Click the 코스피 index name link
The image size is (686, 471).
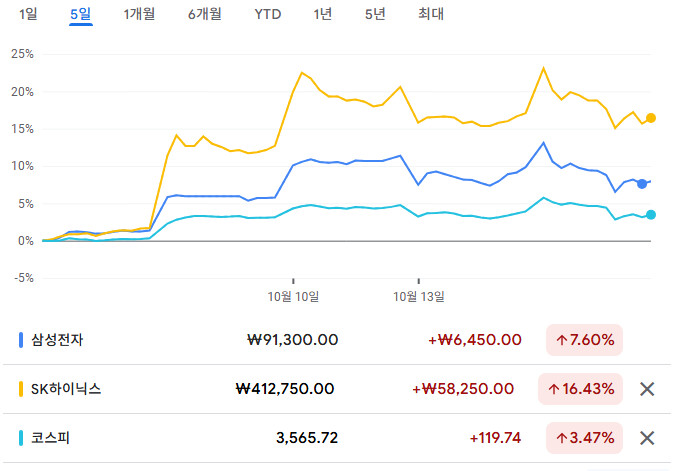pos(52,438)
